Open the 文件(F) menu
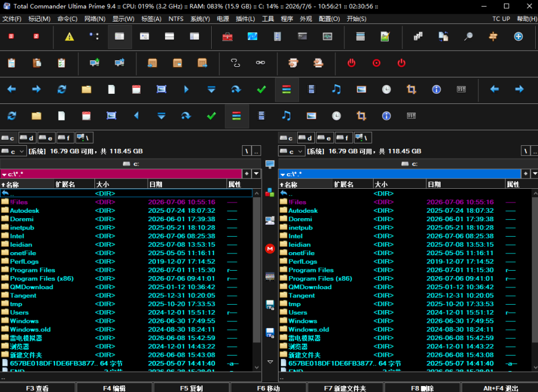Screen dimensions: 538x392 pyautogui.click(x=12, y=19)
